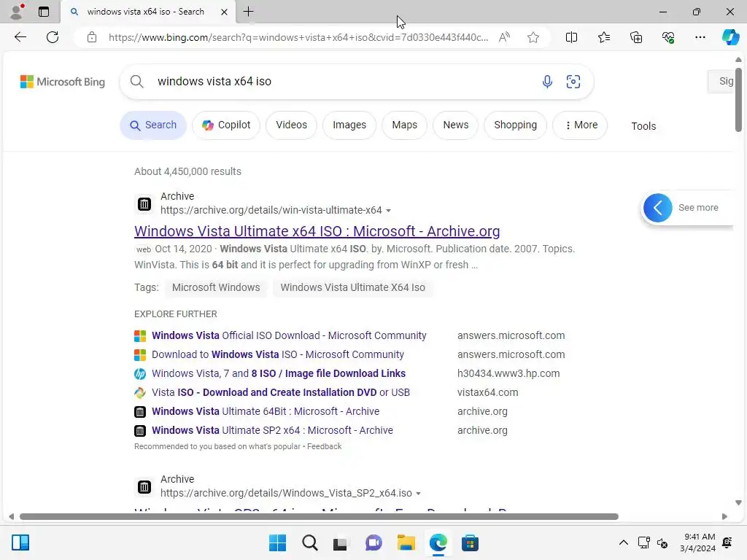Switch to the Maps tab
The image size is (747, 560).
[404, 125]
